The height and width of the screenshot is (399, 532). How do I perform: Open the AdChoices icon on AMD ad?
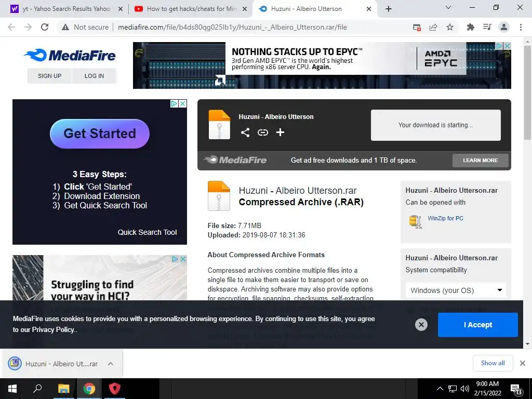pyautogui.click(x=499, y=46)
